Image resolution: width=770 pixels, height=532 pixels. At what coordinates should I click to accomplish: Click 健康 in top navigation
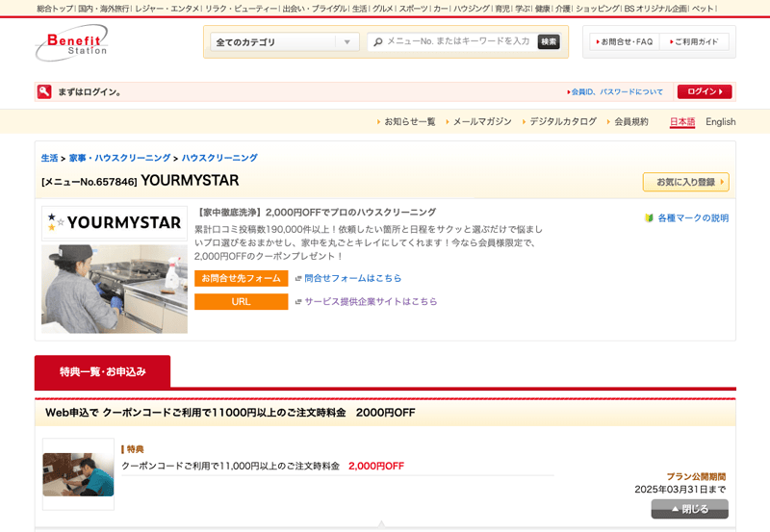tap(543, 9)
